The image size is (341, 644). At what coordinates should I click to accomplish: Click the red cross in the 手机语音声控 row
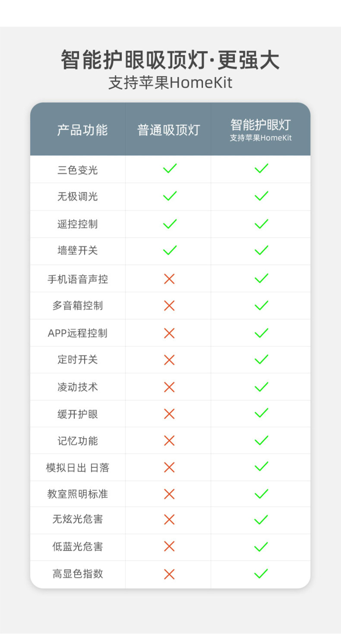pyautogui.click(x=169, y=279)
